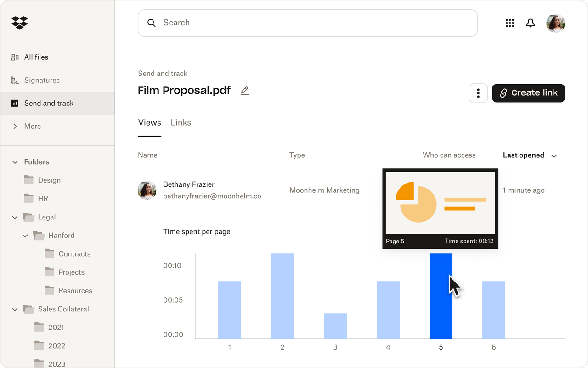Screen dimensions: 588x368
Task: Open the Send and track breadcrumb link
Action: (162, 73)
